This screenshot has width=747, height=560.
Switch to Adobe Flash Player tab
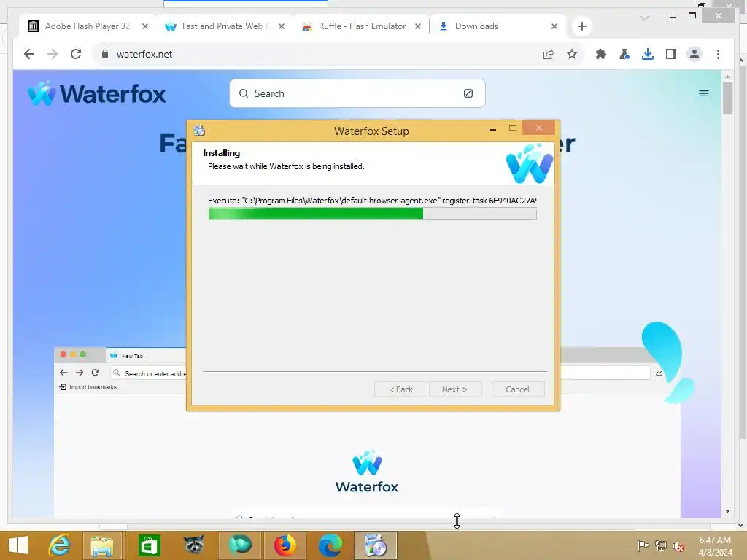pyautogui.click(x=87, y=26)
